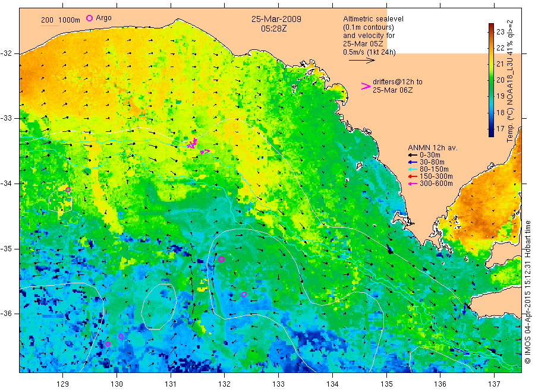The height and width of the screenshot is (392, 535).
Task: Click the 25-Mar-2009 date title
Action: 276,19
